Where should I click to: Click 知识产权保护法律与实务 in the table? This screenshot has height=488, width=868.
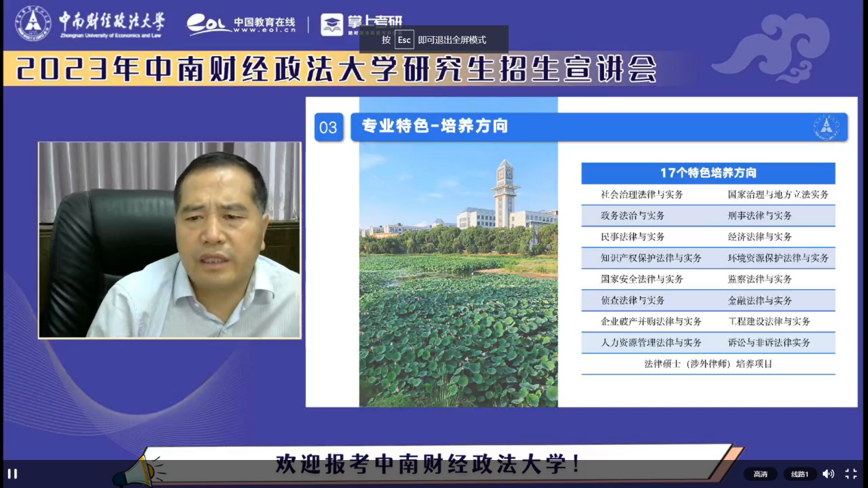651,258
